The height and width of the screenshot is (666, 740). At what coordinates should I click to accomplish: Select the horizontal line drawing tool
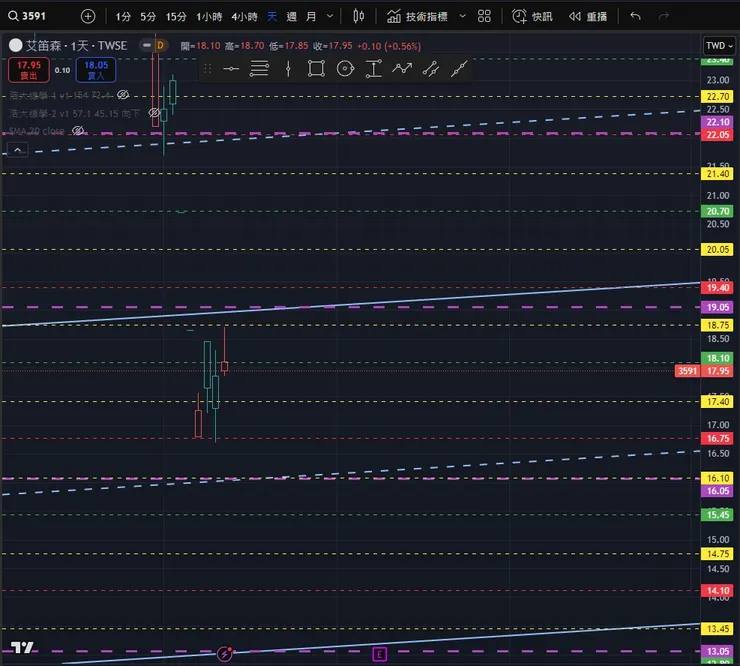coord(231,69)
